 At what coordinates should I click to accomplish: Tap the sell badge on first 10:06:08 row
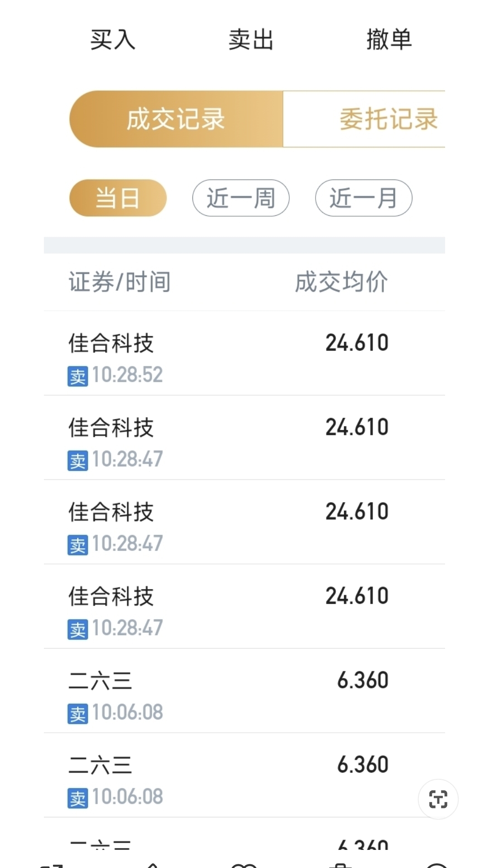(x=78, y=714)
